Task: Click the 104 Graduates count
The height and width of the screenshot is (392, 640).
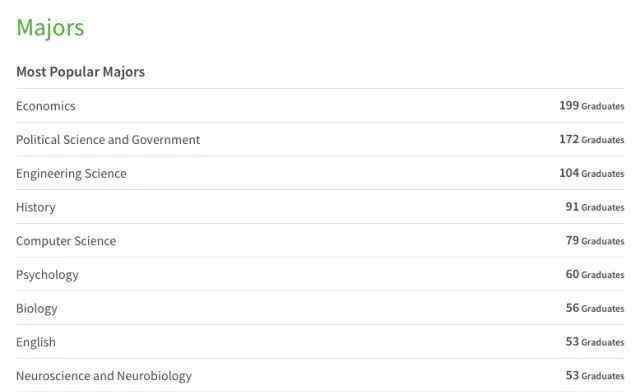Action: [592, 173]
